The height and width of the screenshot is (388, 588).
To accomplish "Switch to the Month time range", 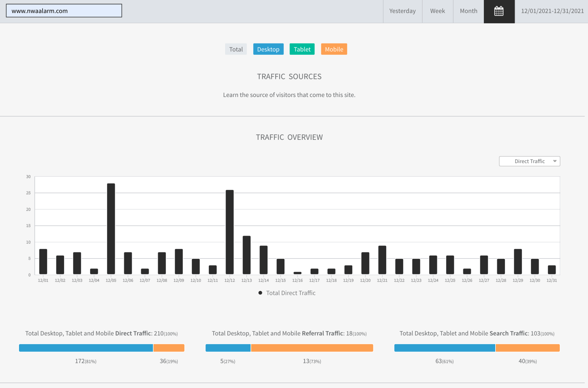I will [x=469, y=11].
